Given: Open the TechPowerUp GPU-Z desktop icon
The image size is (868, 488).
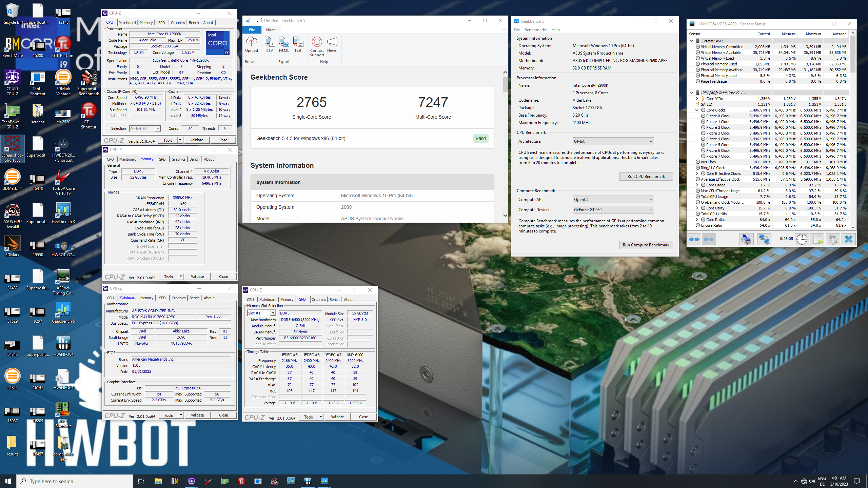Looking at the screenshot, I should pyautogui.click(x=13, y=116).
